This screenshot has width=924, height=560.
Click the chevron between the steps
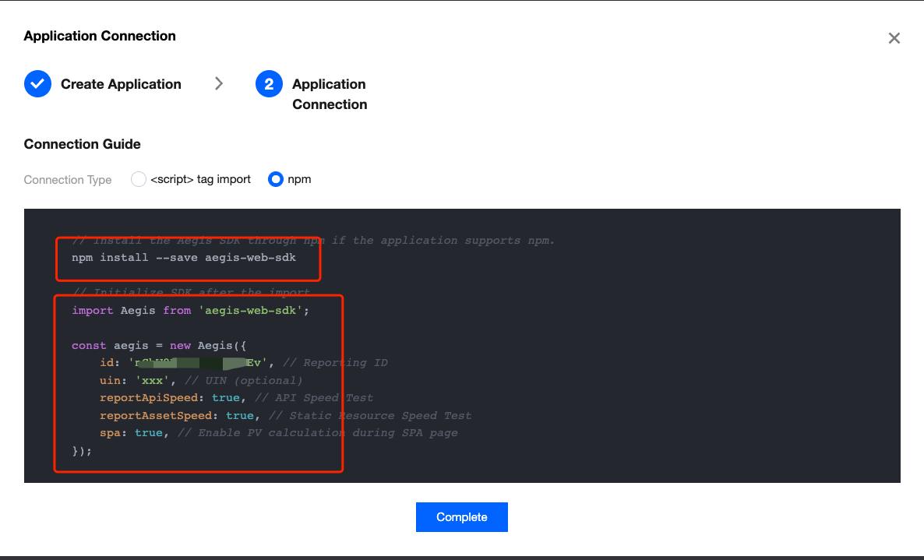click(219, 83)
